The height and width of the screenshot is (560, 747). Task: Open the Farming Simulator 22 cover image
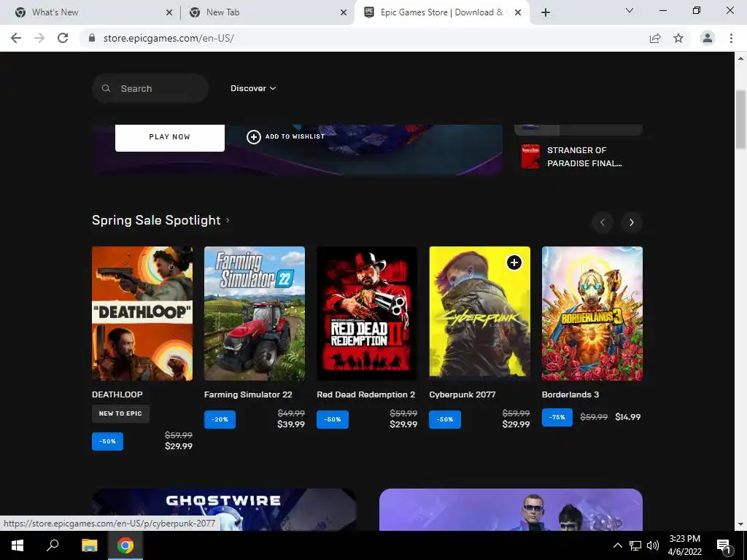pyautogui.click(x=255, y=314)
